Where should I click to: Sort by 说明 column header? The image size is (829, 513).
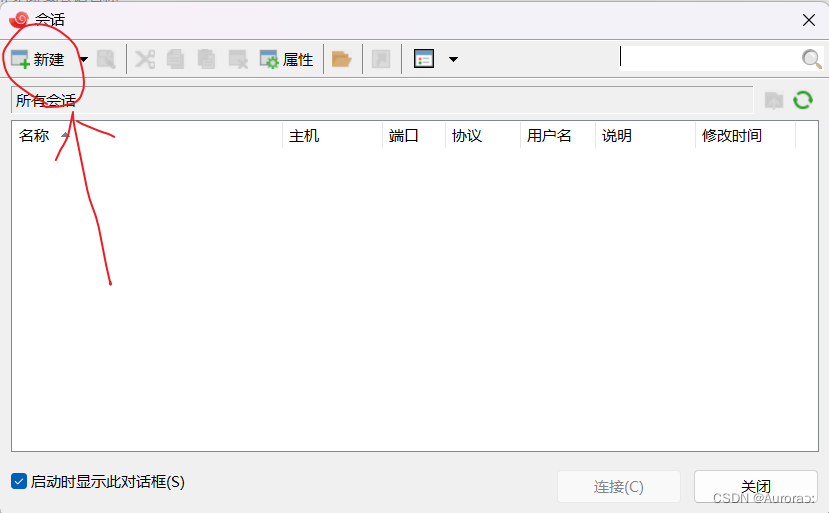pyautogui.click(x=646, y=135)
